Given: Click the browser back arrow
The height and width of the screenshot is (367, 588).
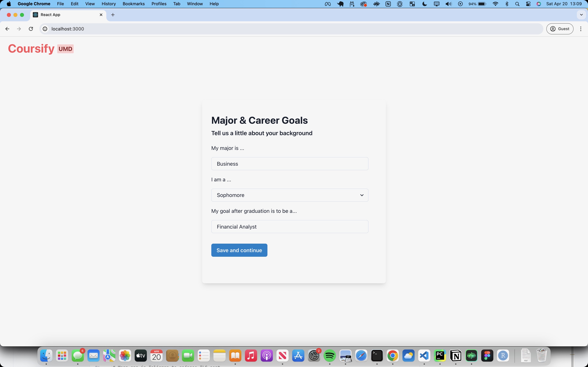Looking at the screenshot, I should 7,29.
